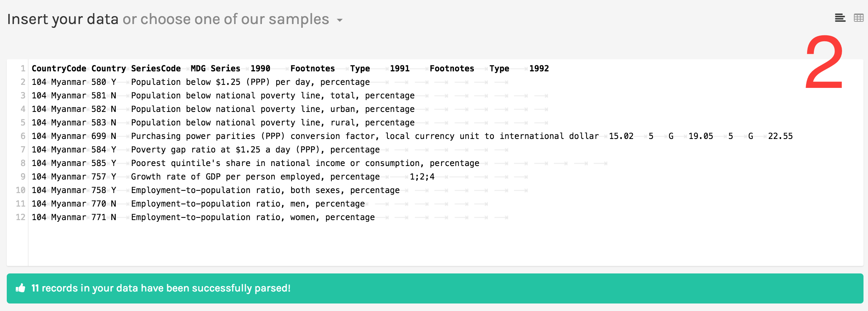Switch to the table grid view icon

(859, 18)
